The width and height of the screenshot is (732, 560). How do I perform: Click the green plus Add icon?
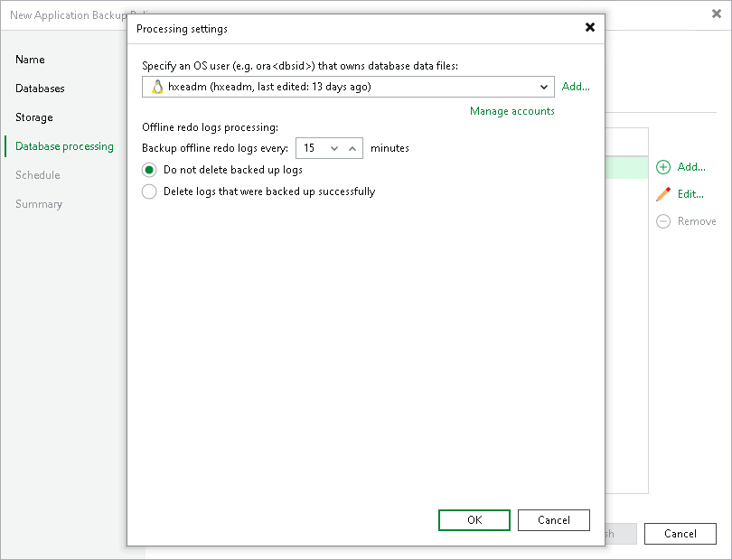(x=663, y=167)
